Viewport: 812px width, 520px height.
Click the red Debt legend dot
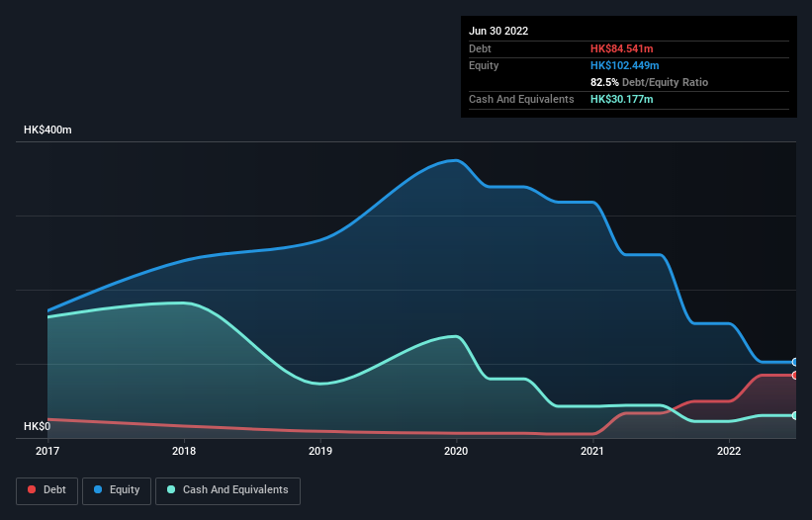pos(32,489)
